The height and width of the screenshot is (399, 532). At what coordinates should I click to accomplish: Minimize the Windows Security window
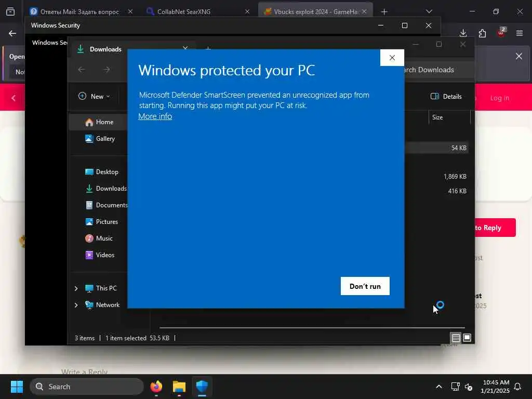[x=381, y=25]
